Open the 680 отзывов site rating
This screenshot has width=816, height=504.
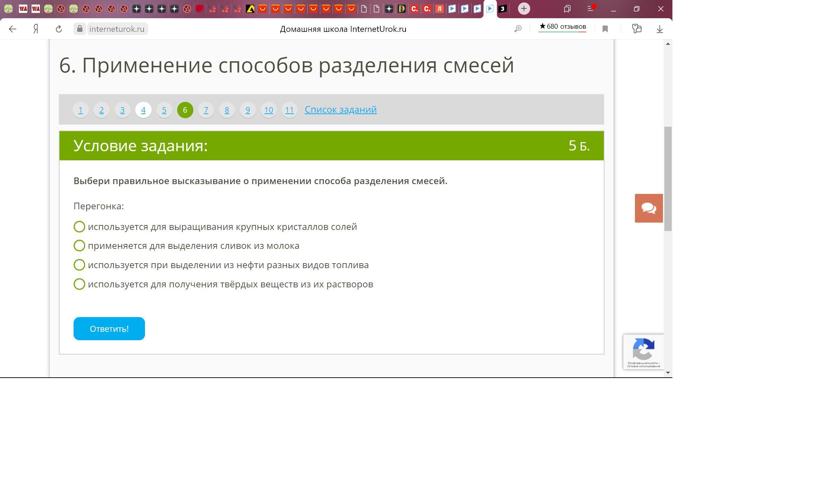tap(562, 27)
